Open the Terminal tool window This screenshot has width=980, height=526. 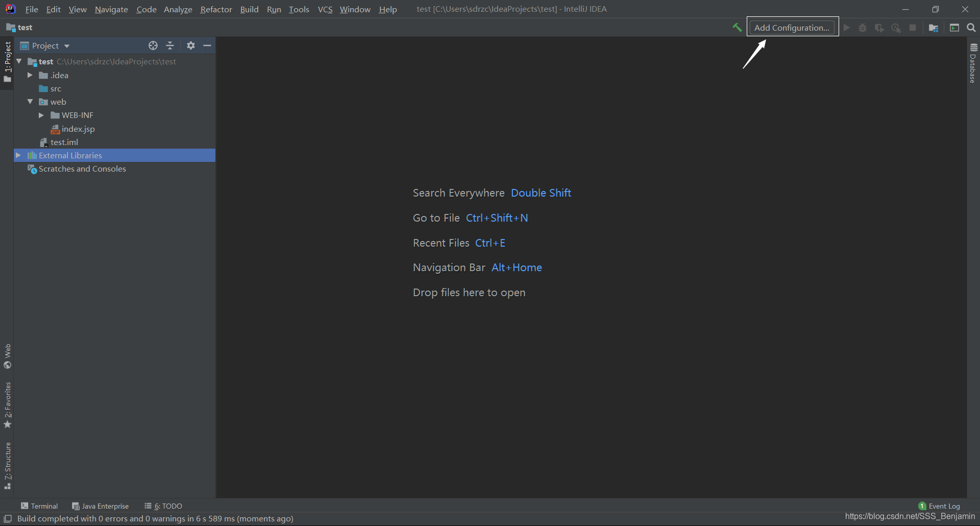click(x=39, y=506)
